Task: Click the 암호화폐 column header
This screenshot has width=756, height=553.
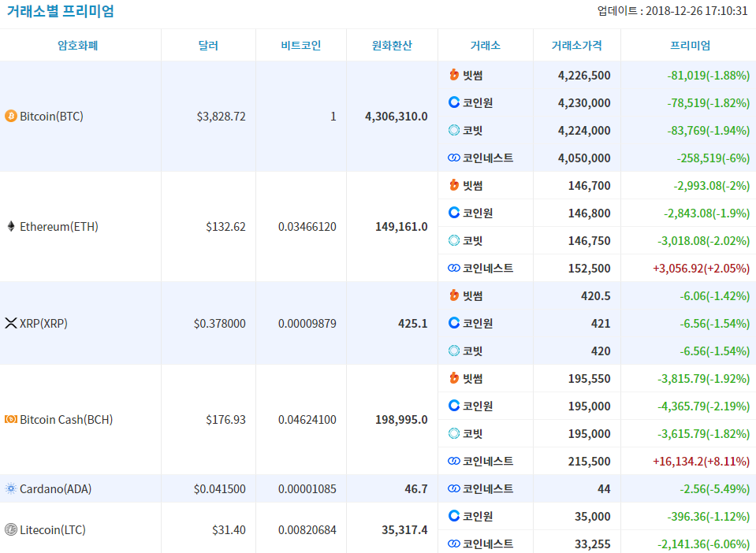Action: pyautogui.click(x=77, y=45)
